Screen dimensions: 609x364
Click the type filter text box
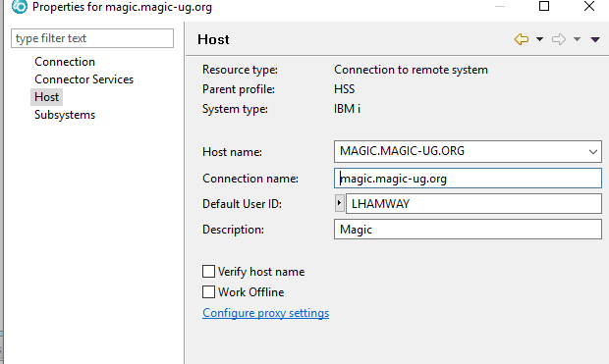(x=92, y=38)
